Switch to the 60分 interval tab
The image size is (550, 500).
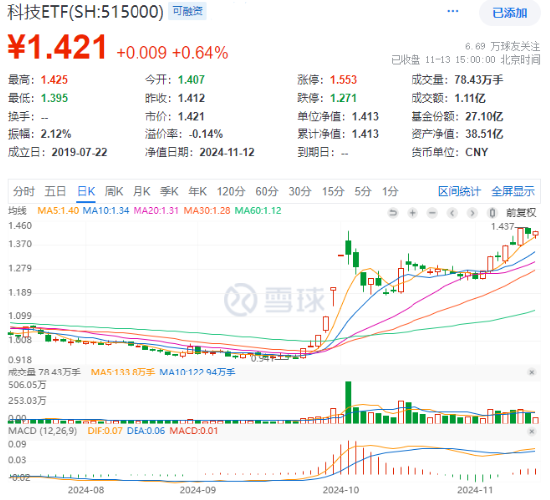tap(267, 191)
